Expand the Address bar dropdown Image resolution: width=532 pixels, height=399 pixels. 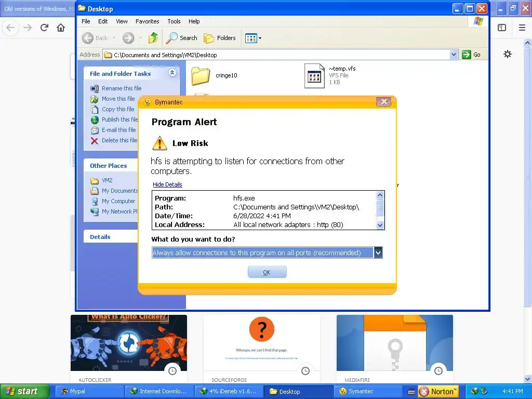(x=454, y=54)
